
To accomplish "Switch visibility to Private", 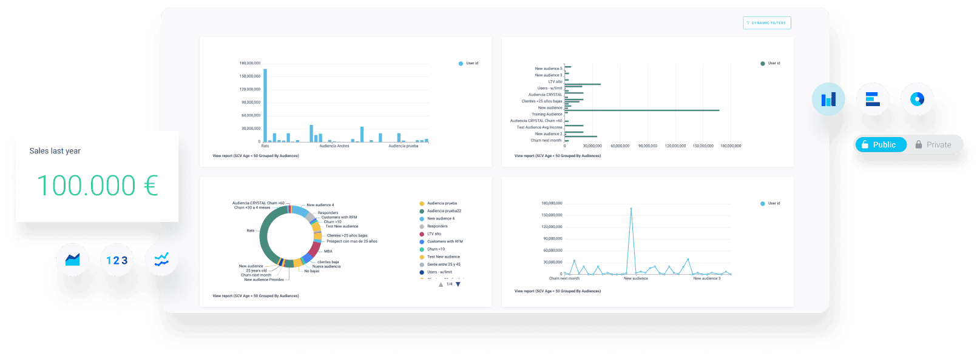I will click(x=933, y=145).
